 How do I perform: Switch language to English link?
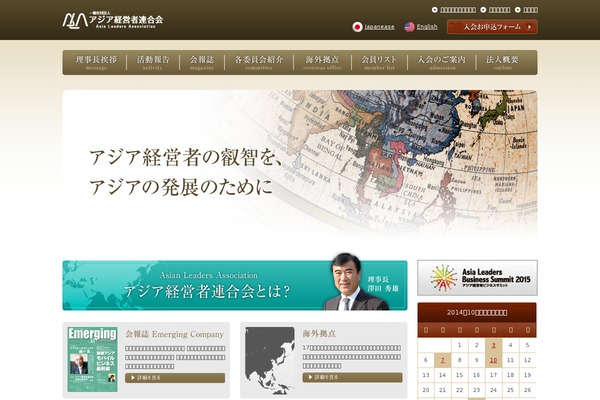(427, 27)
